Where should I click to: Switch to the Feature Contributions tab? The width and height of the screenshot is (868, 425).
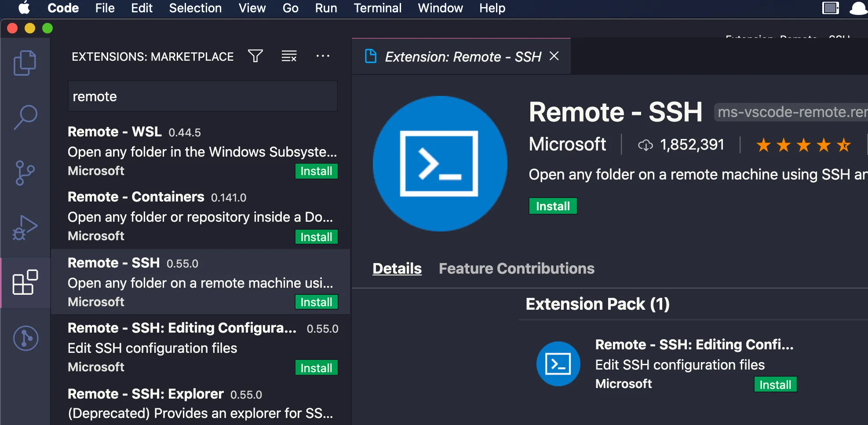[517, 268]
